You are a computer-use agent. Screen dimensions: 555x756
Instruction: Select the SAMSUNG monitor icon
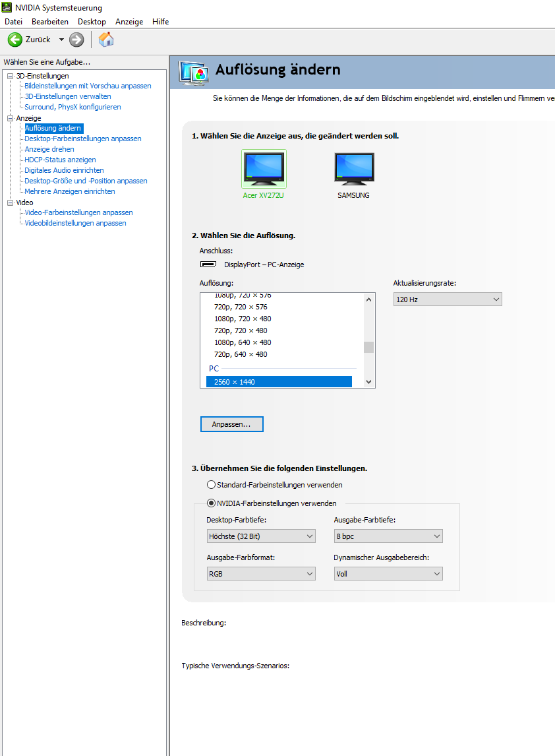coord(354,169)
